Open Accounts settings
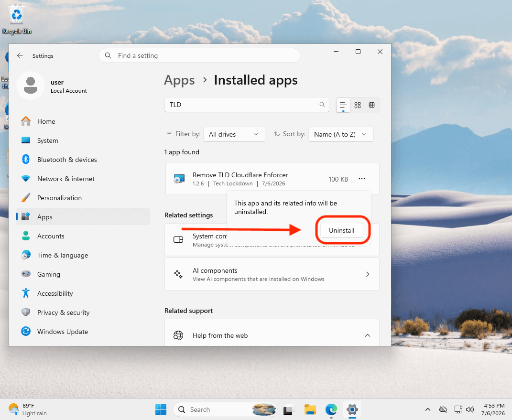Viewport: 512px width, 420px height. coord(83,236)
